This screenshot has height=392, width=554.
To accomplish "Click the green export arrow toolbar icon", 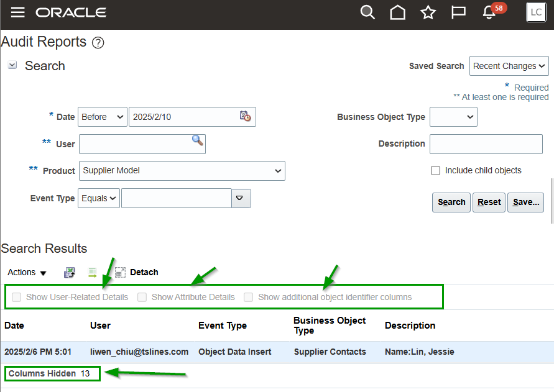I will coord(92,272).
